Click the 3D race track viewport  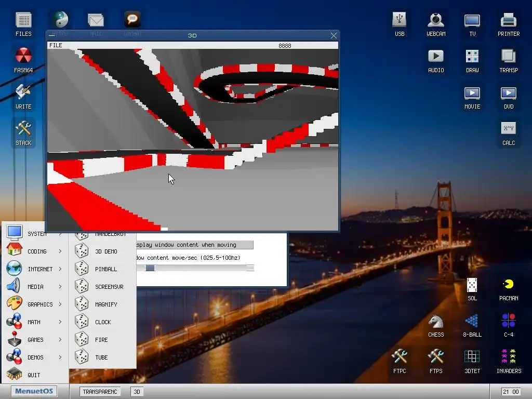pyautogui.click(x=192, y=140)
